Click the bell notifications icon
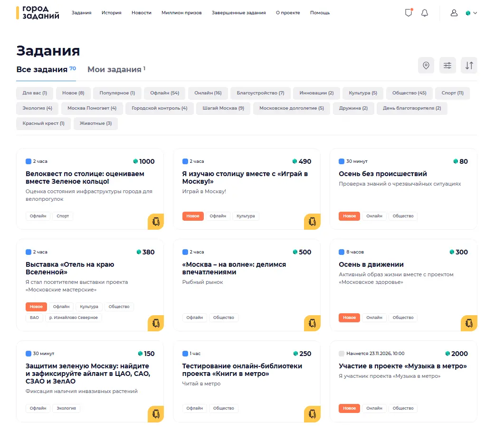Viewport: 504px width, 431px height. (x=425, y=13)
